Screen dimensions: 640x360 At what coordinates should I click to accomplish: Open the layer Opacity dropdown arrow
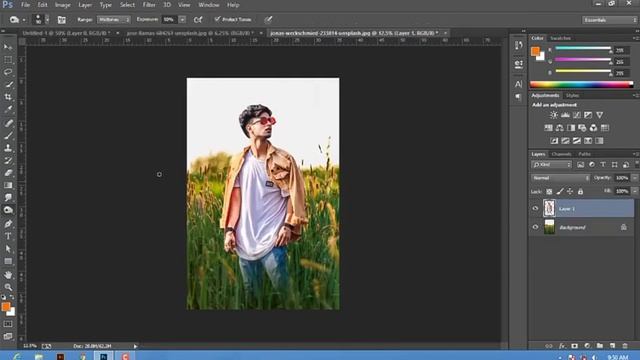coord(635,178)
